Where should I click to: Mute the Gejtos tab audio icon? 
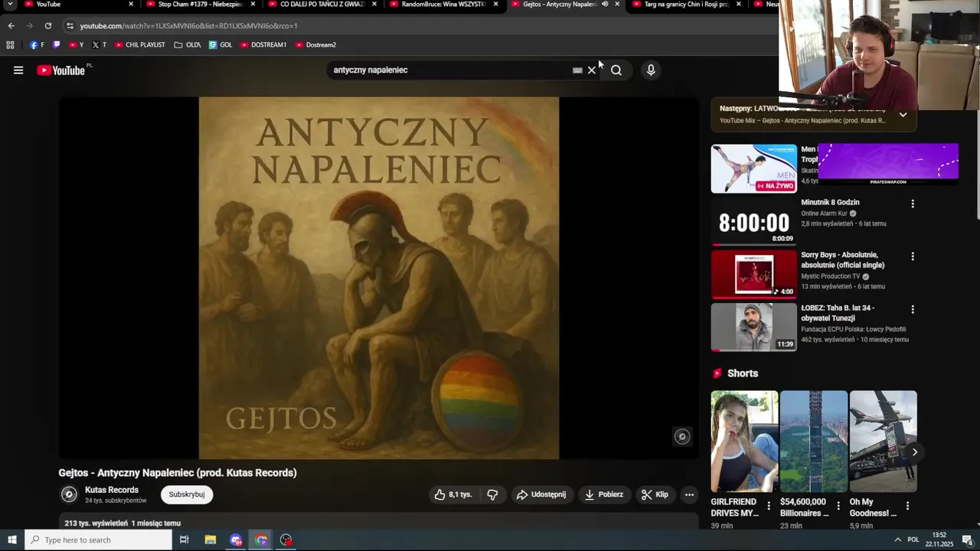pos(605,5)
